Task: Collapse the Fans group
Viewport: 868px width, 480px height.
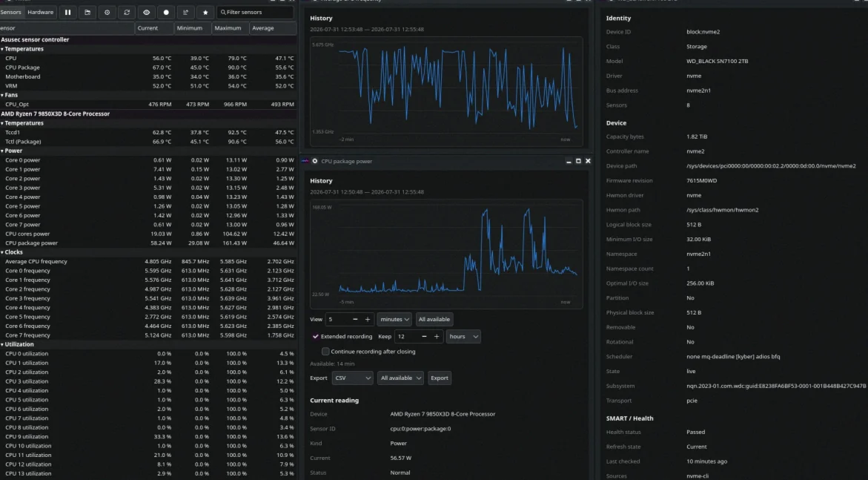Action: 2,96
